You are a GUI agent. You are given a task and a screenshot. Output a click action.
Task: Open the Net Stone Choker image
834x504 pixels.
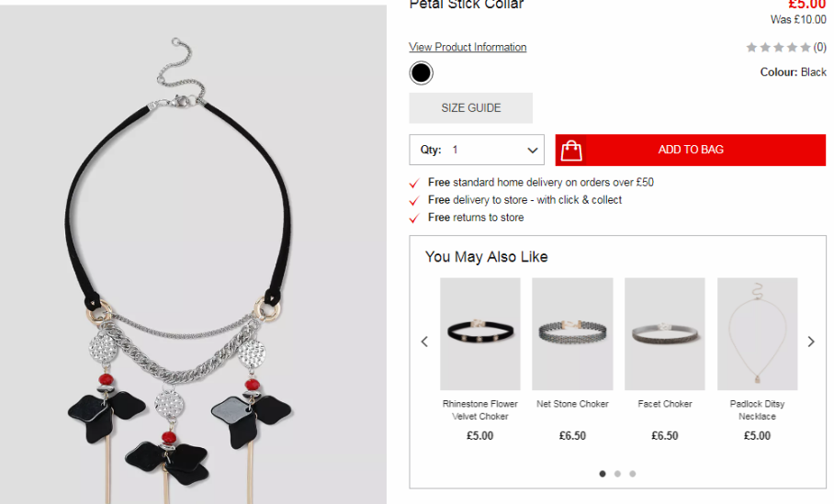tap(572, 334)
